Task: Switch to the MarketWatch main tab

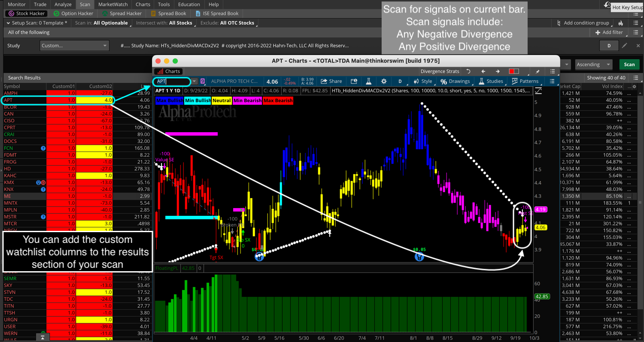Action: [113, 4]
